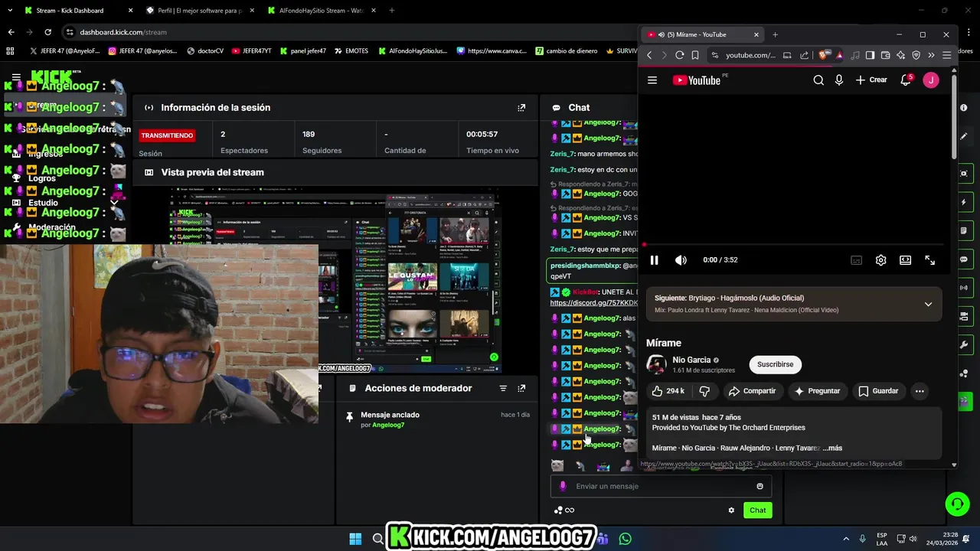The height and width of the screenshot is (551, 980).
Task: Enter YouTube player fullscreen
Action: (x=929, y=260)
